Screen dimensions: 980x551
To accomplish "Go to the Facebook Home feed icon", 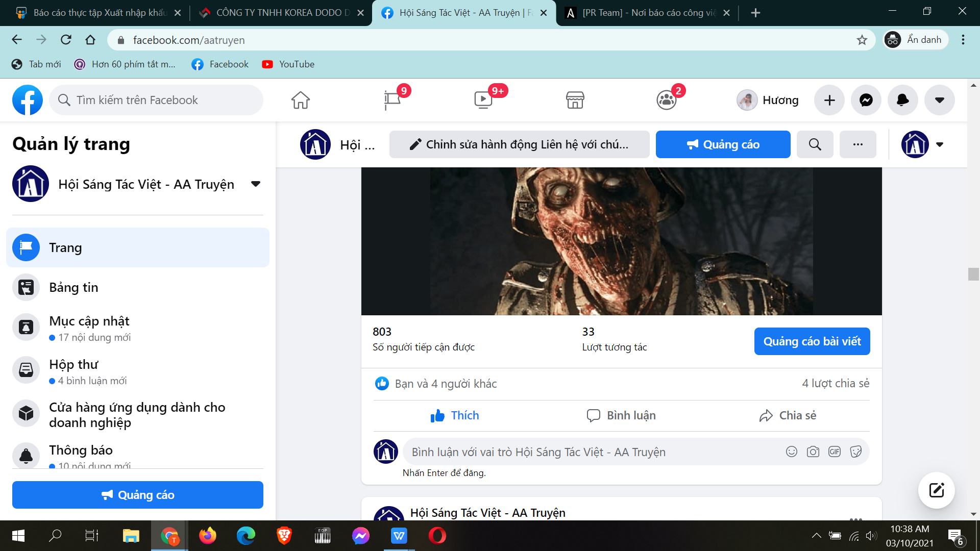I will [x=301, y=100].
